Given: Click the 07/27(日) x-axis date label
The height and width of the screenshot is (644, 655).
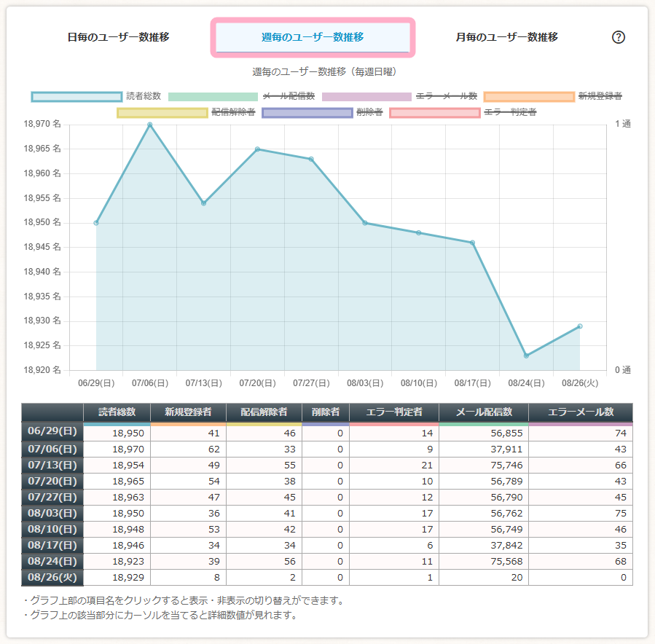Looking at the screenshot, I should pyautogui.click(x=311, y=383).
